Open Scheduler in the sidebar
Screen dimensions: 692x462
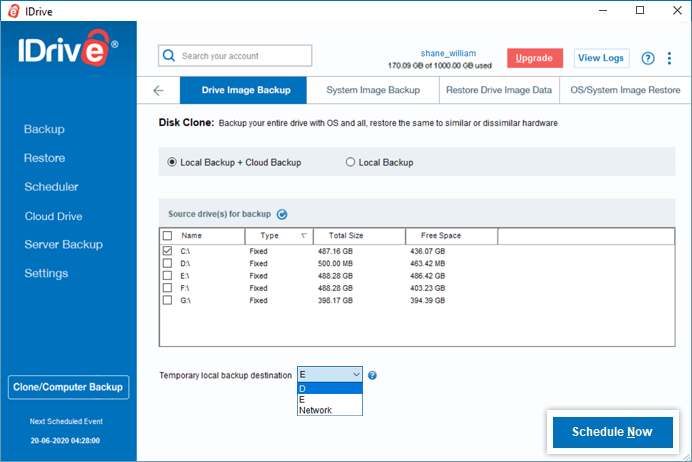[x=51, y=187]
